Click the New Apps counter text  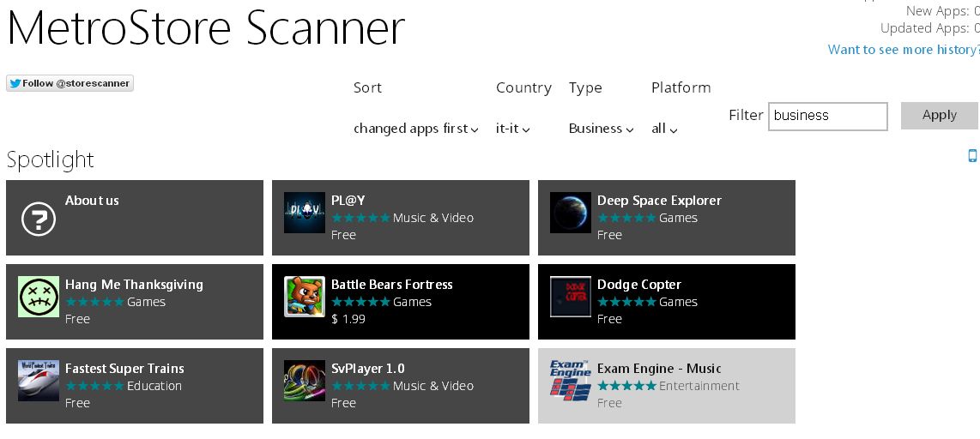tap(942, 10)
